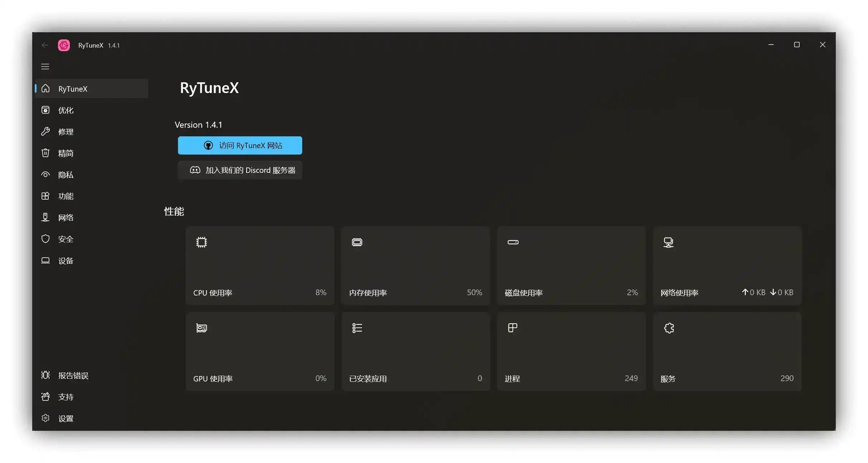Click the 设置 gear icon
Screen dimensions: 868x463
point(45,418)
